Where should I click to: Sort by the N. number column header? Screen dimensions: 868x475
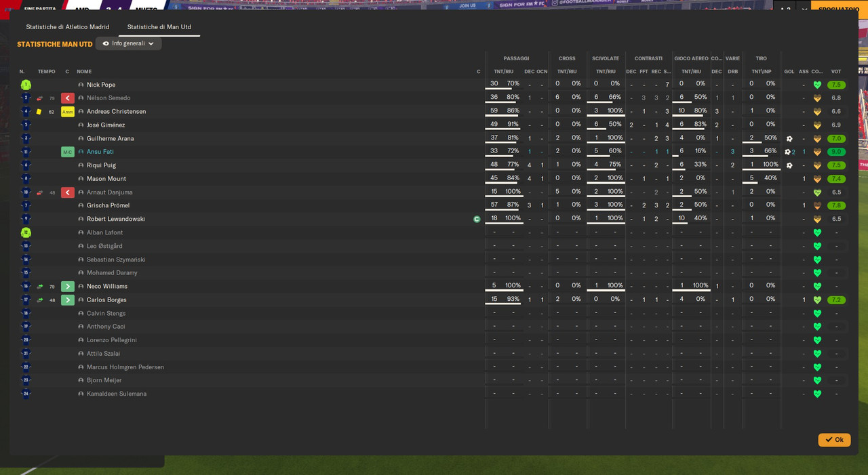click(22, 72)
